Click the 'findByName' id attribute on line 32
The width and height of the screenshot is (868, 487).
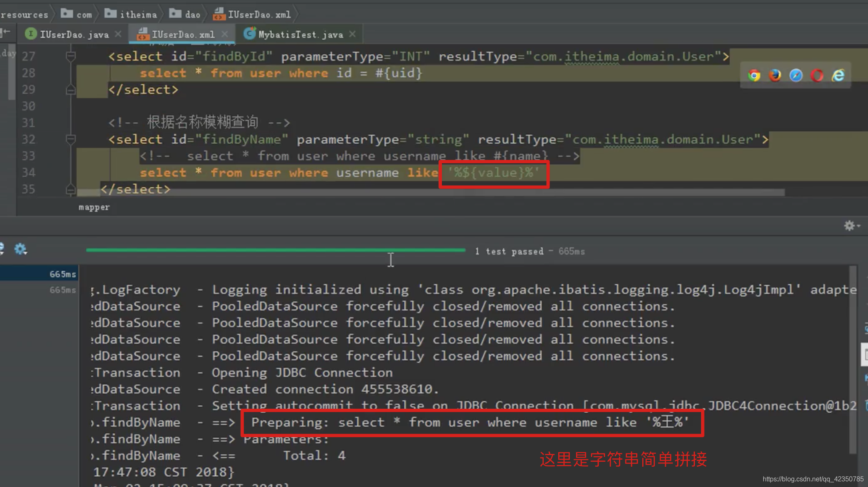(241, 140)
